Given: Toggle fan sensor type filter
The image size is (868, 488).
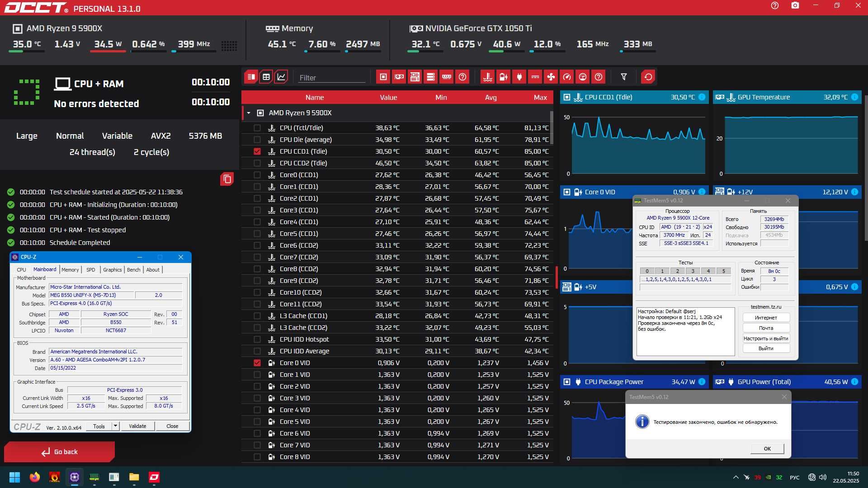Looking at the screenshot, I should click(x=551, y=77).
